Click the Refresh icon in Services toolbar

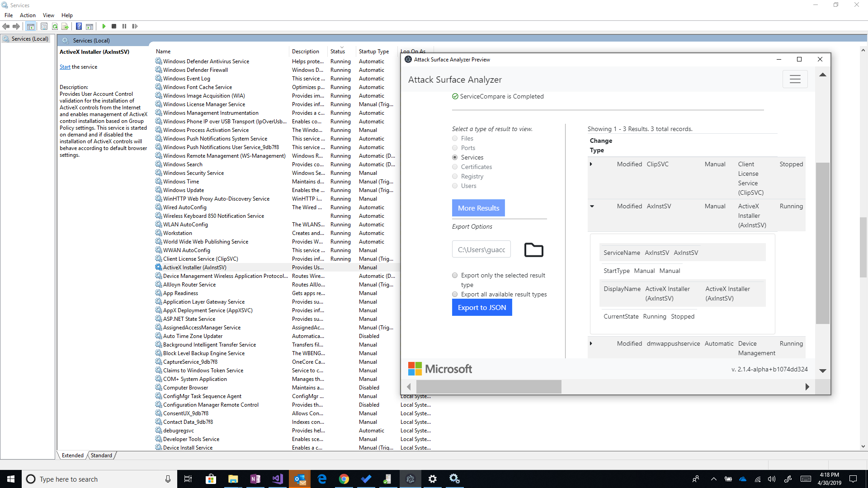pyautogui.click(x=55, y=26)
